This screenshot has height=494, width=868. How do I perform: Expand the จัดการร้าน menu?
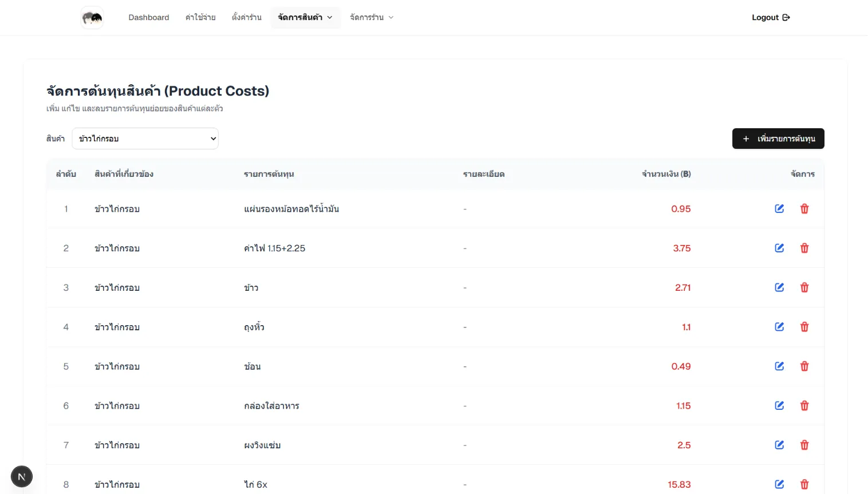(372, 18)
